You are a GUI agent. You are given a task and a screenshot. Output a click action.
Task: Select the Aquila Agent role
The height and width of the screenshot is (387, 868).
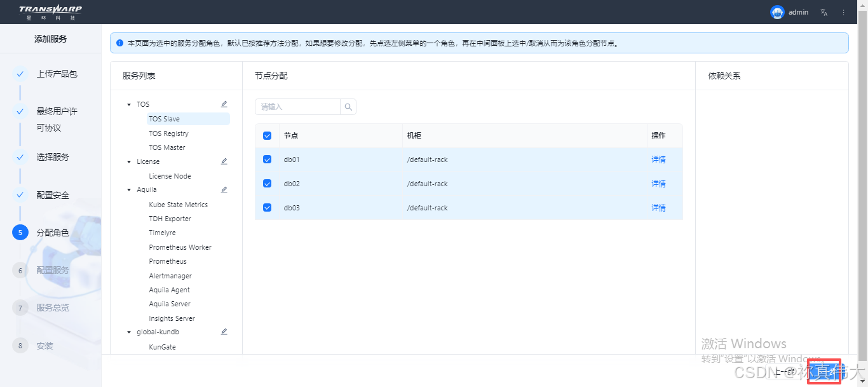[169, 290]
